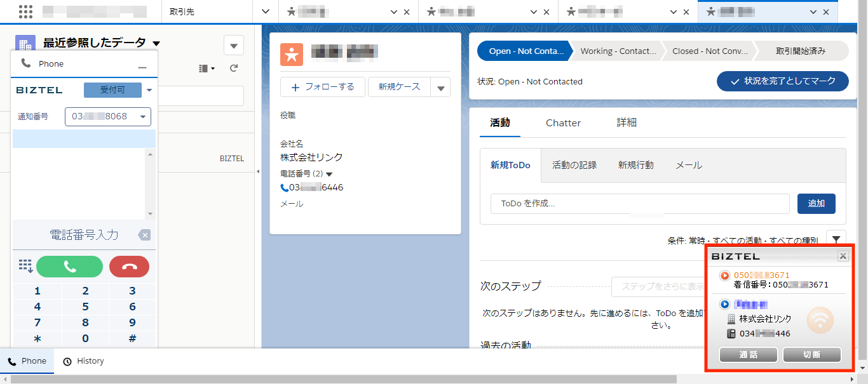Image resolution: width=868 pixels, height=384 pixels.
Task: Expand the 電話番号 (2) list
Action: pos(329,174)
